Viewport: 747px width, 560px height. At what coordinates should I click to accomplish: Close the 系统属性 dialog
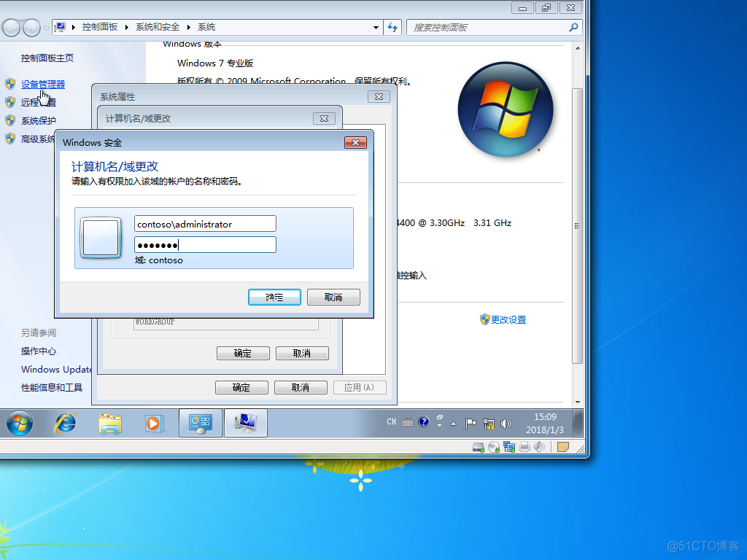(x=379, y=97)
